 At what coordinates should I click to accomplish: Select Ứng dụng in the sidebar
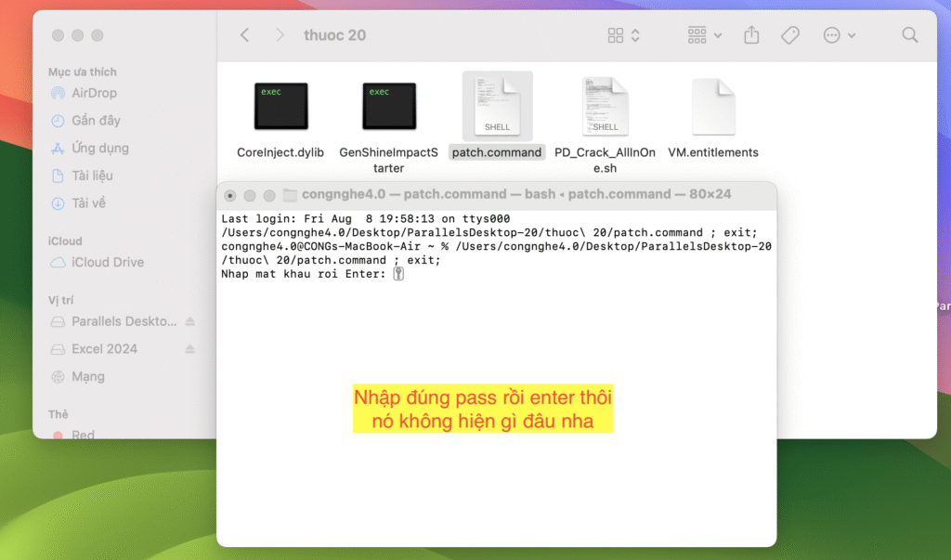[99, 148]
